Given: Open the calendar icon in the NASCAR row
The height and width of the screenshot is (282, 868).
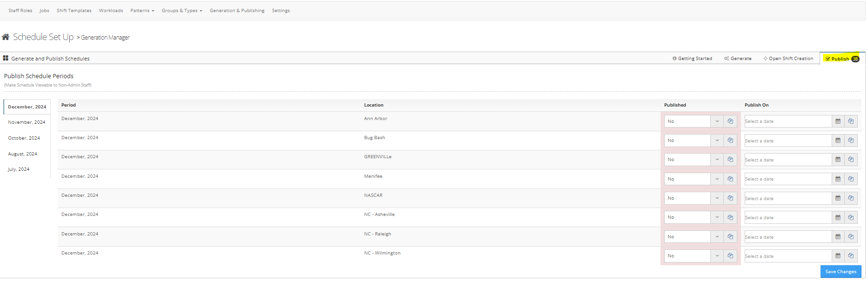Looking at the screenshot, I should coord(838,198).
